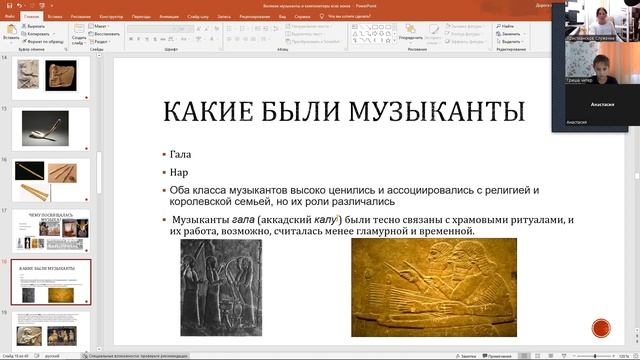Viewport: 640px width, 360px height.
Task: Click slide panel scrollbar thumb
Action: pyautogui.click(x=99, y=173)
